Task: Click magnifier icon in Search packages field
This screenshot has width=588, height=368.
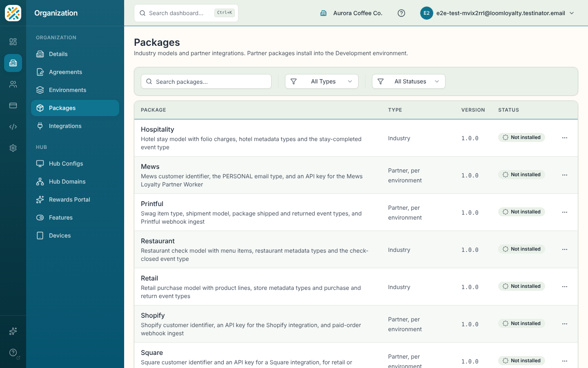Action: click(x=149, y=81)
